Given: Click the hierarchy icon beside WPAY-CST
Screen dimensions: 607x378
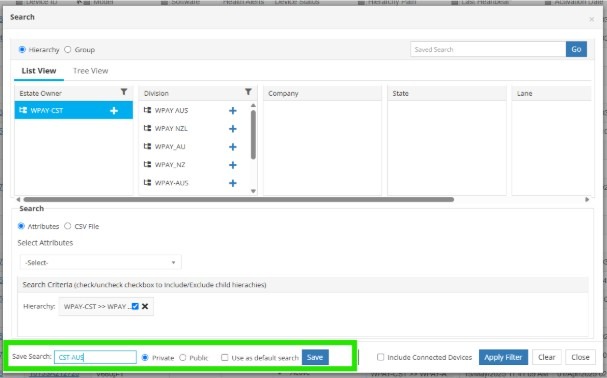Looking at the screenshot, I should pyautogui.click(x=23, y=110).
